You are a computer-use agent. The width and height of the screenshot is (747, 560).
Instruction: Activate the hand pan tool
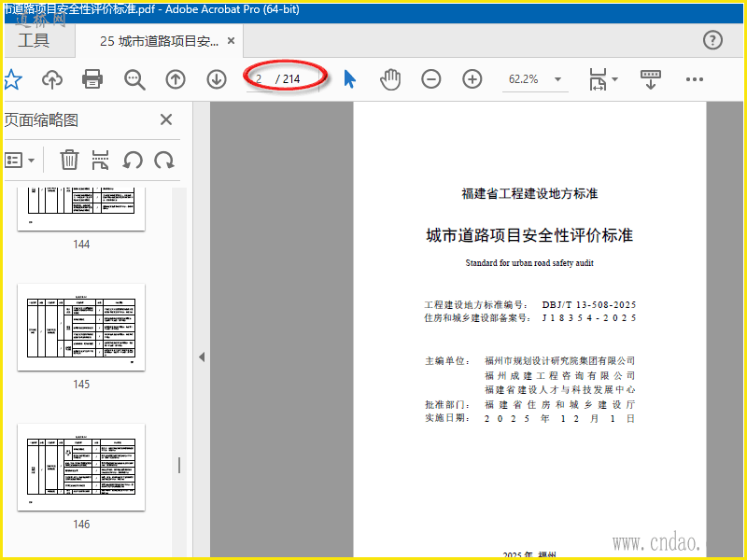click(390, 79)
